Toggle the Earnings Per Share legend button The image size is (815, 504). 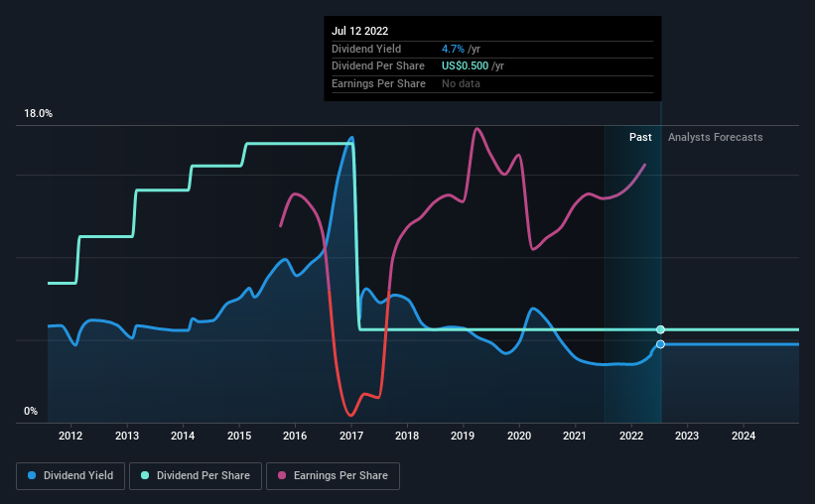click(333, 476)
